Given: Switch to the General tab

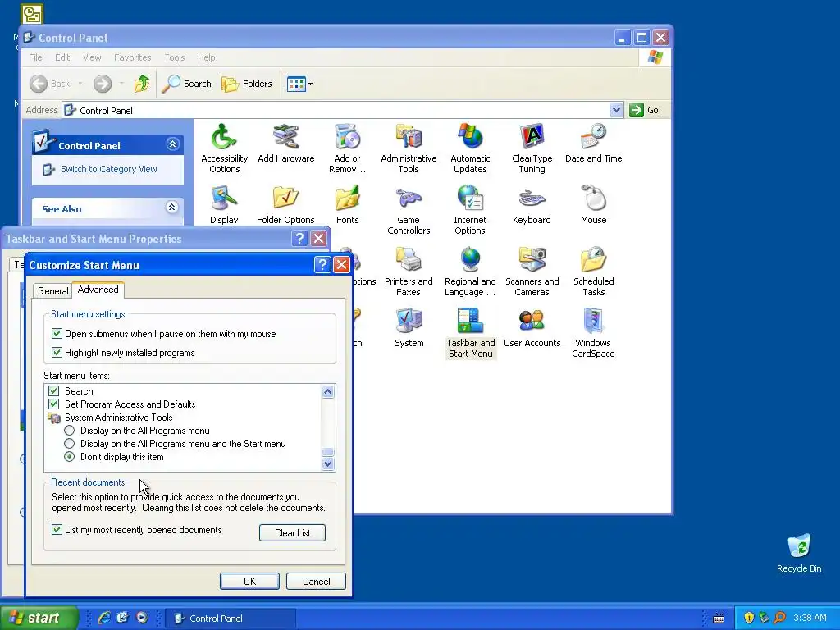Looking at the screenshot, I should (52, 291).
